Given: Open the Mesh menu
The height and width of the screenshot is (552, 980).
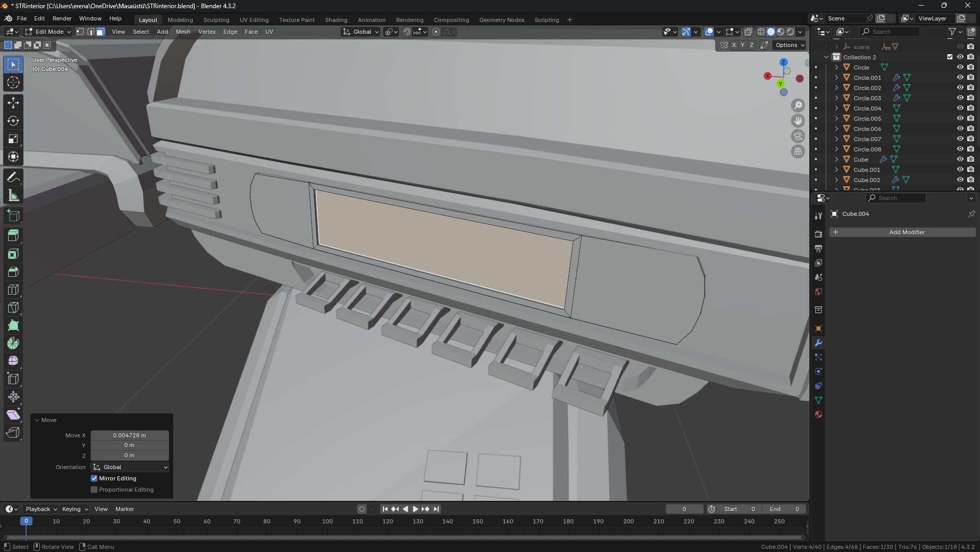Looking at the screenshot, I should pyautogui.click(x=183, y=32).
